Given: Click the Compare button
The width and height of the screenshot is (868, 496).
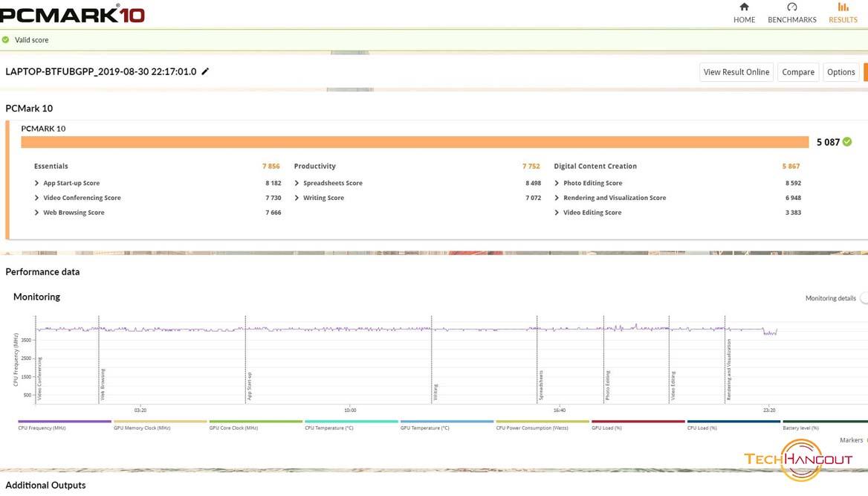Looking at the screenshot, I should (797, 72).
